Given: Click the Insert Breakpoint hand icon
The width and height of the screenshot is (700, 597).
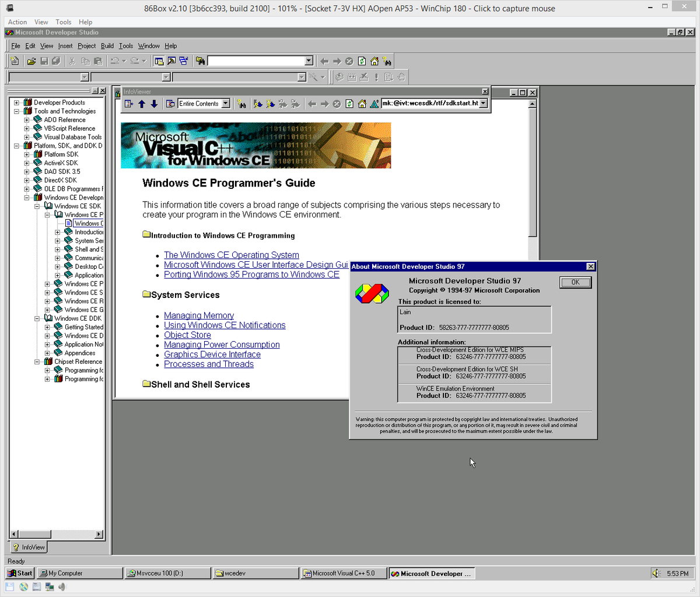Looking at the screenshot, I should pyautogui.click(x=401, y=77).
